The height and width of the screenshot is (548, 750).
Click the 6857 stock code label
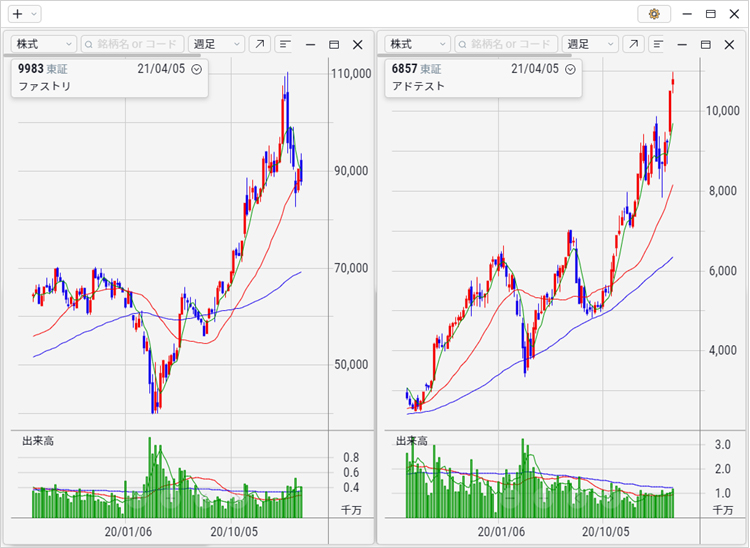point(404,69)
